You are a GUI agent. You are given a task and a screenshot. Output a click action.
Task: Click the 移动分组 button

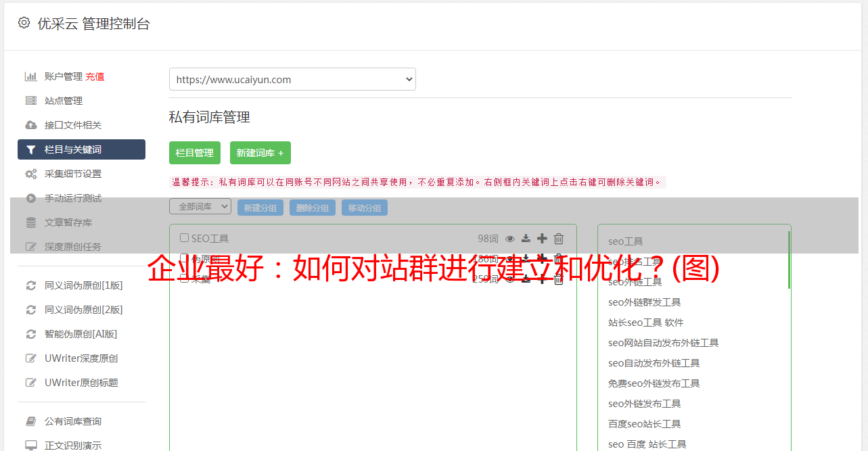365,208
